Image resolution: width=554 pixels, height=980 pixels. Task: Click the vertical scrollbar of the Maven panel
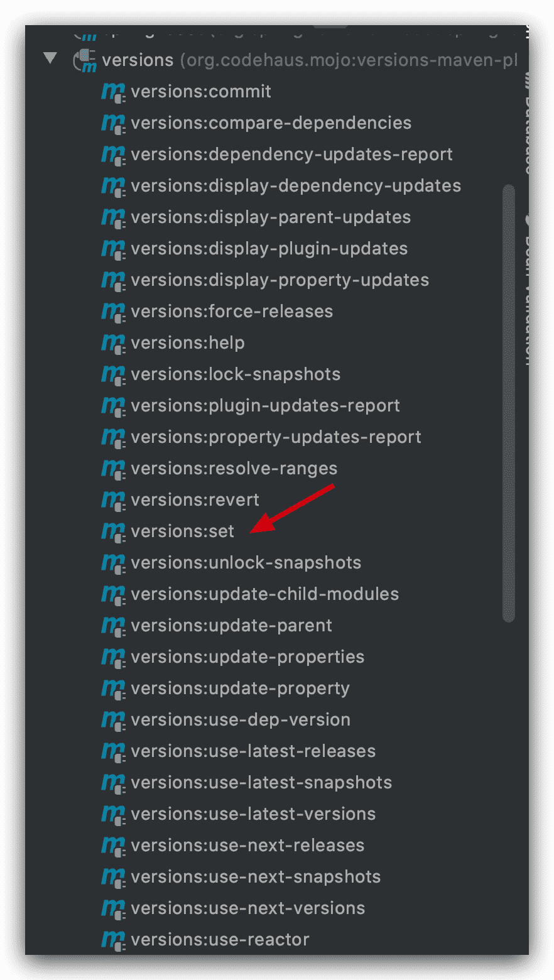click(509, 403)
